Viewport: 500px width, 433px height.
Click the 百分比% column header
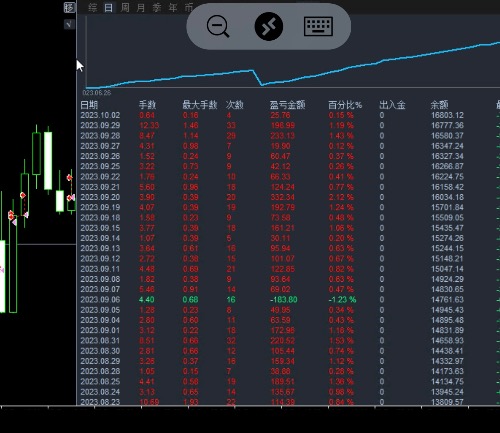click(345, 105)
